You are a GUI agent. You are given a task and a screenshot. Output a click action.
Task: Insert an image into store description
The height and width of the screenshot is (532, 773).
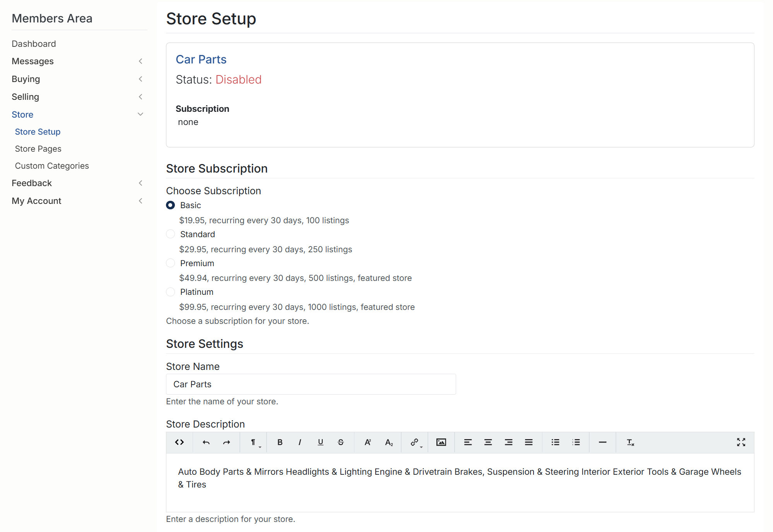441,442
